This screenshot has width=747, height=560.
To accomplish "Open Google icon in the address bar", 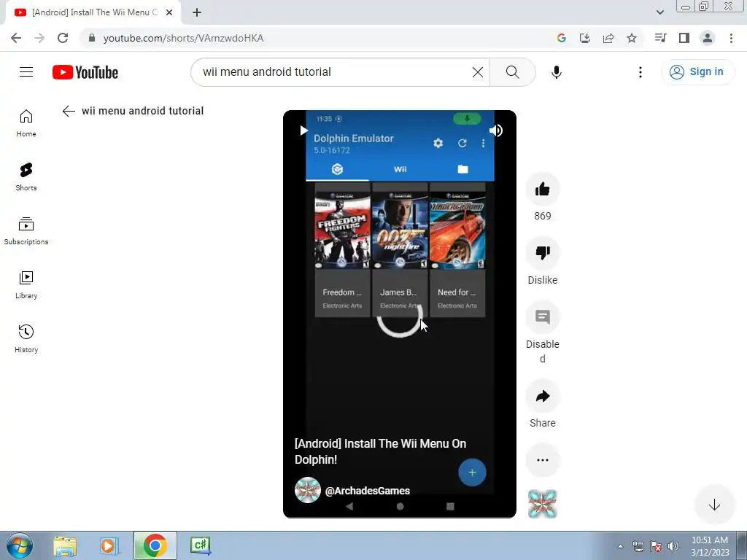I will click(562, 38).
